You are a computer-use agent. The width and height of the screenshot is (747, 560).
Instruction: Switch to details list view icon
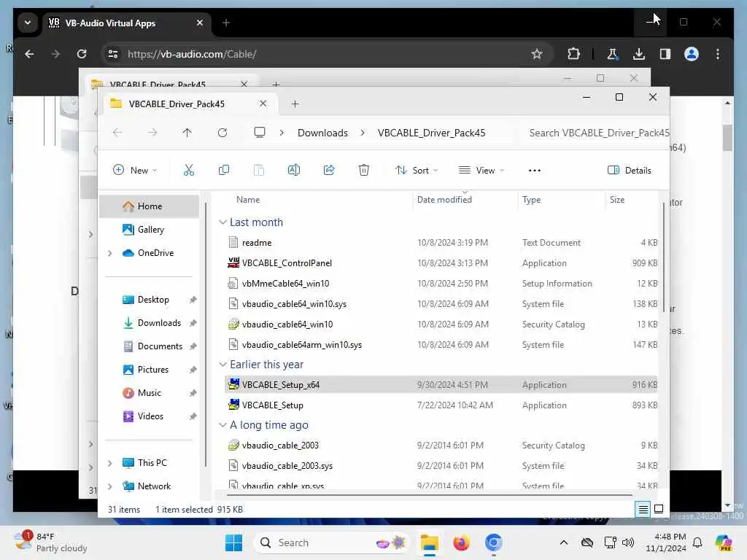(643, 510)
